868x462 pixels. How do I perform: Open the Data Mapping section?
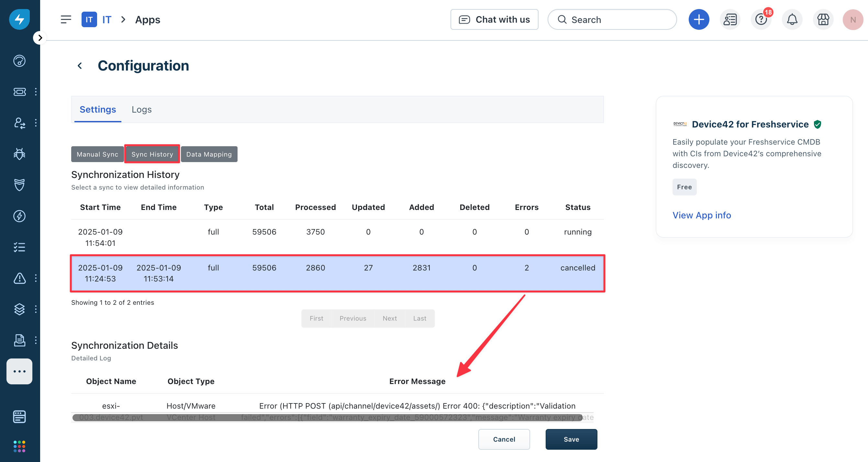(209, 154)
